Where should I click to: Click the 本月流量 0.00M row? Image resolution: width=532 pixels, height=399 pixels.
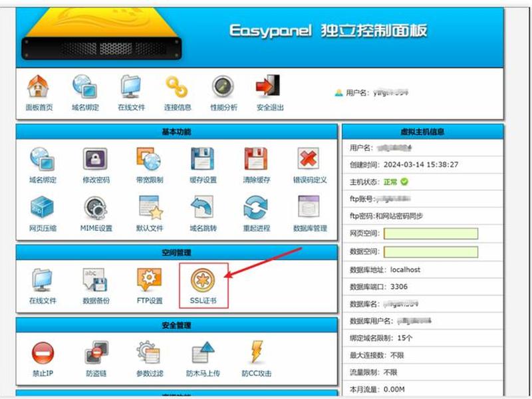tap(423, 389)
